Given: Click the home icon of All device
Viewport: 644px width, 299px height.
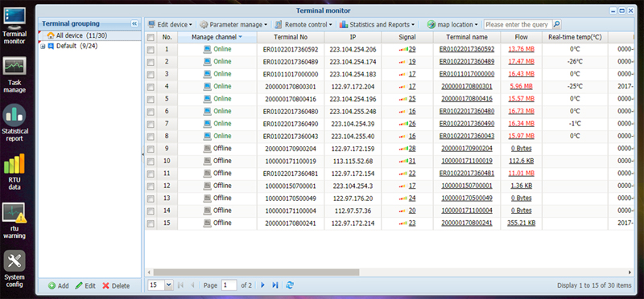Looking at the screenshot, I should pos(51,35).
